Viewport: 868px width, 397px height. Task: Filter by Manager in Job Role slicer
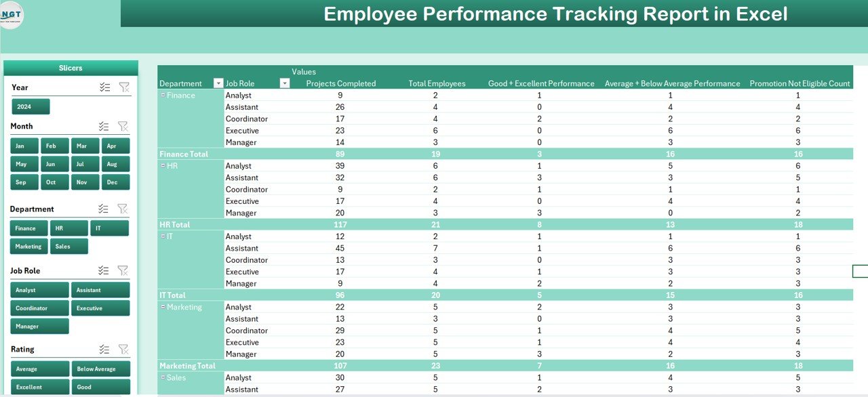[x=40, y=327]
